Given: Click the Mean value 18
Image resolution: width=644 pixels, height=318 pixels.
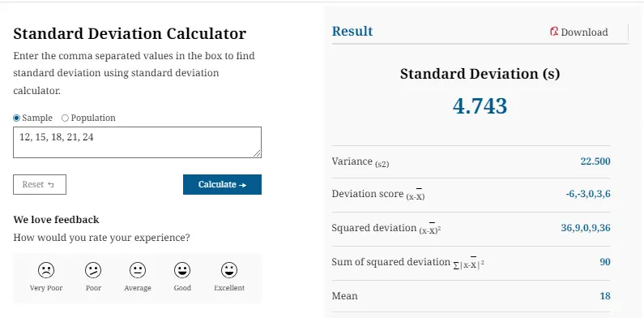Looking at the screenshot, I should (605, 296).
